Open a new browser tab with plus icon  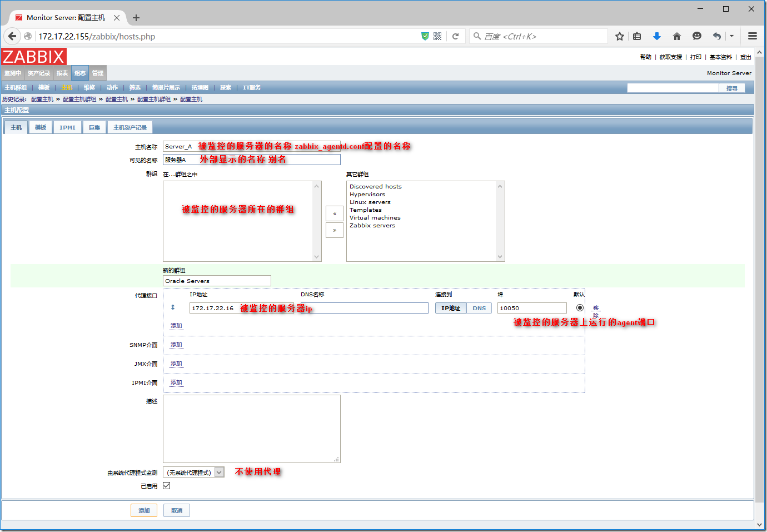pos(136,18)
